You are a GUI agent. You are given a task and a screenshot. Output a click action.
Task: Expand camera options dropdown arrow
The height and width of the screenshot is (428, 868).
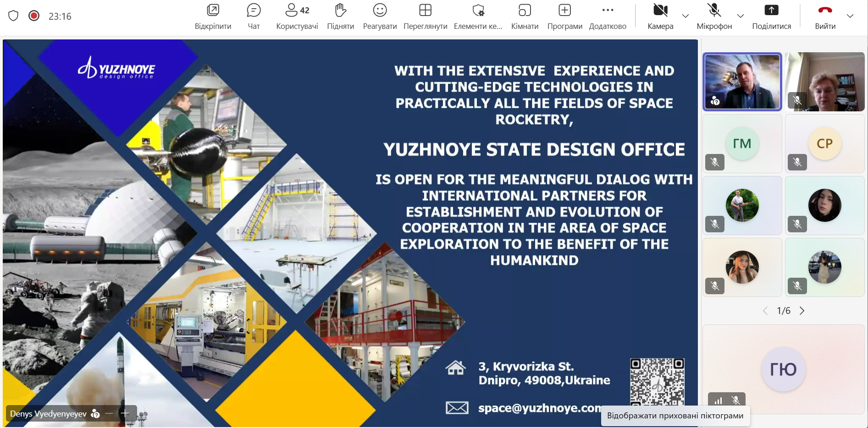686,16
